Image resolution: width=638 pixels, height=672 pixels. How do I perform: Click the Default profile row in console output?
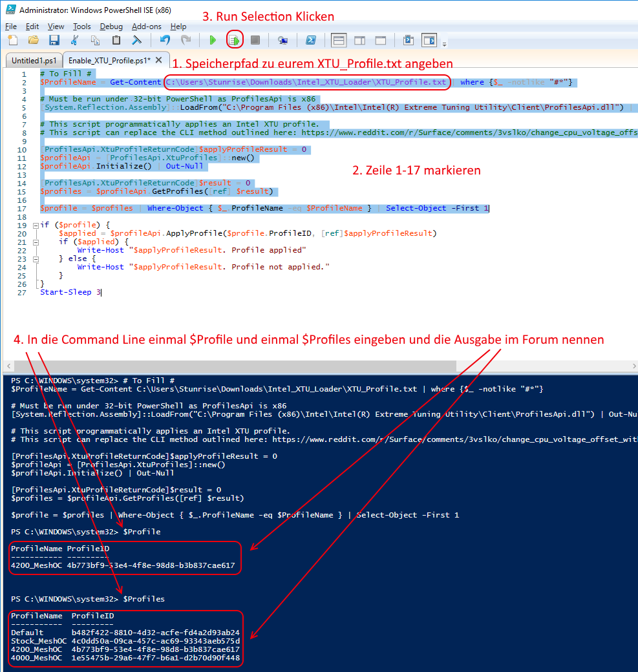coord(125,633)
